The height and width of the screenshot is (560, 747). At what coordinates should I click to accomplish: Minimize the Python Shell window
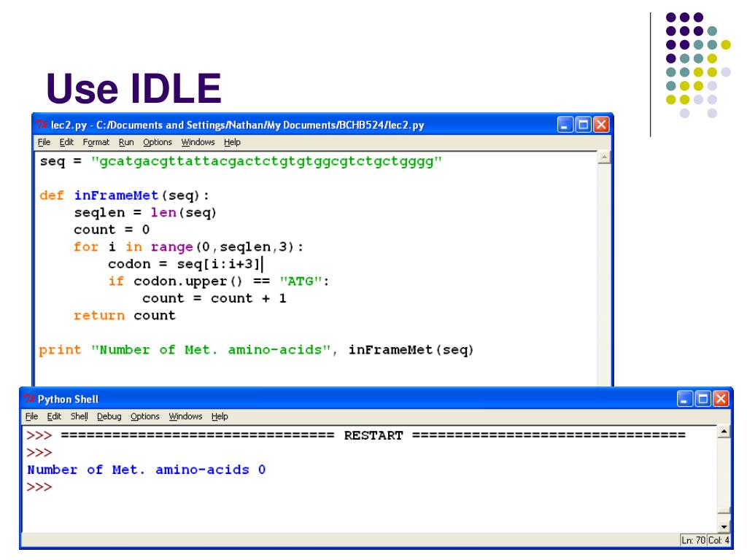tap(684, 399)
